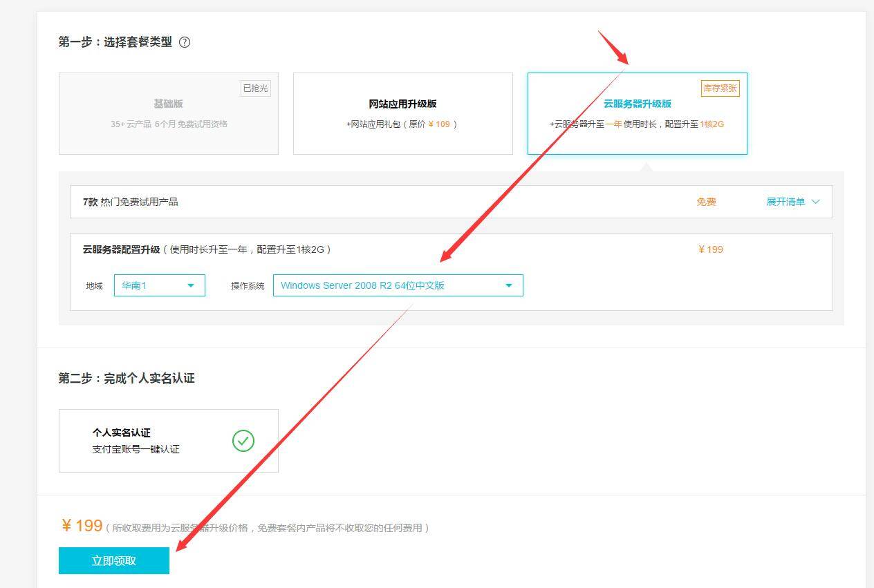Click the arrow icon in the 华南1 dropdown
The width and height of the screenshot is (874, 588).
[191, 285]
